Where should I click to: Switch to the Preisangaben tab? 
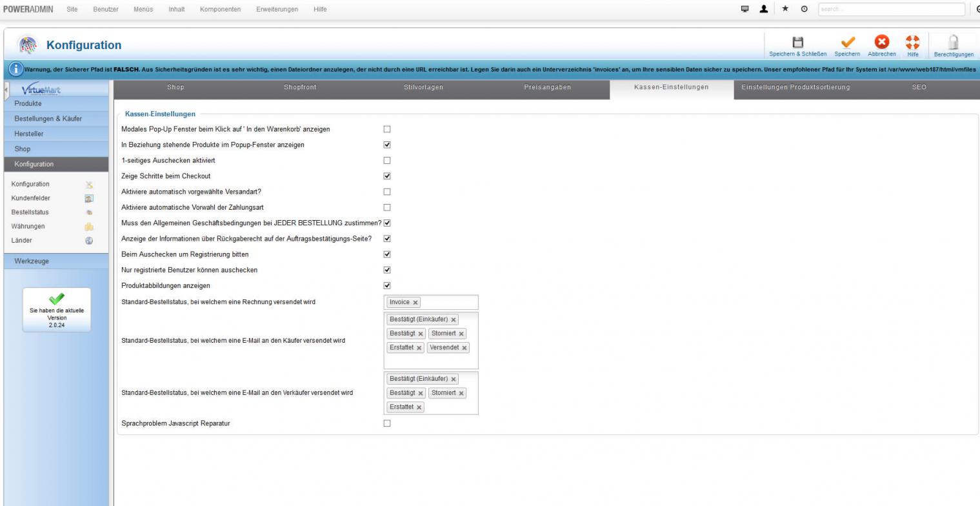click(x=547, y=87)
